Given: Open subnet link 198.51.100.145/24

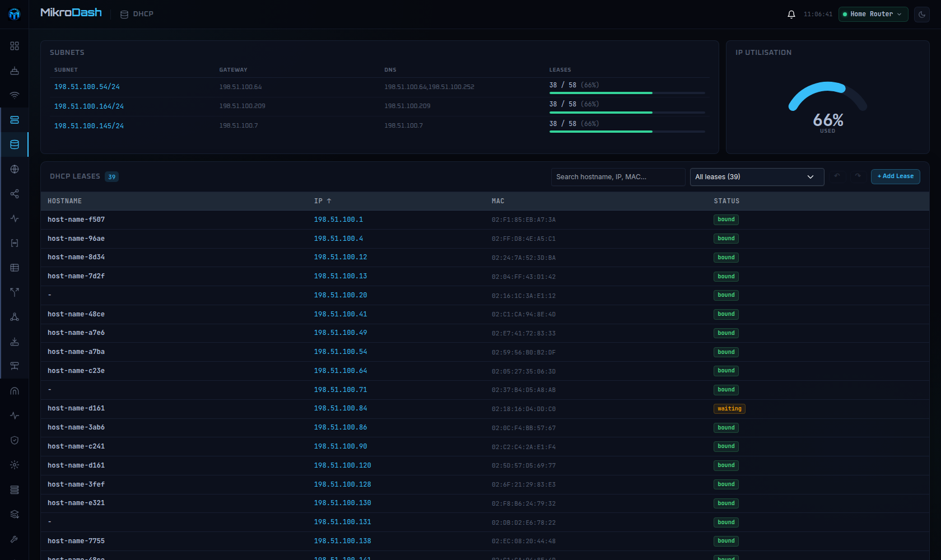Looking at the screenshot, I should [89, 126].
